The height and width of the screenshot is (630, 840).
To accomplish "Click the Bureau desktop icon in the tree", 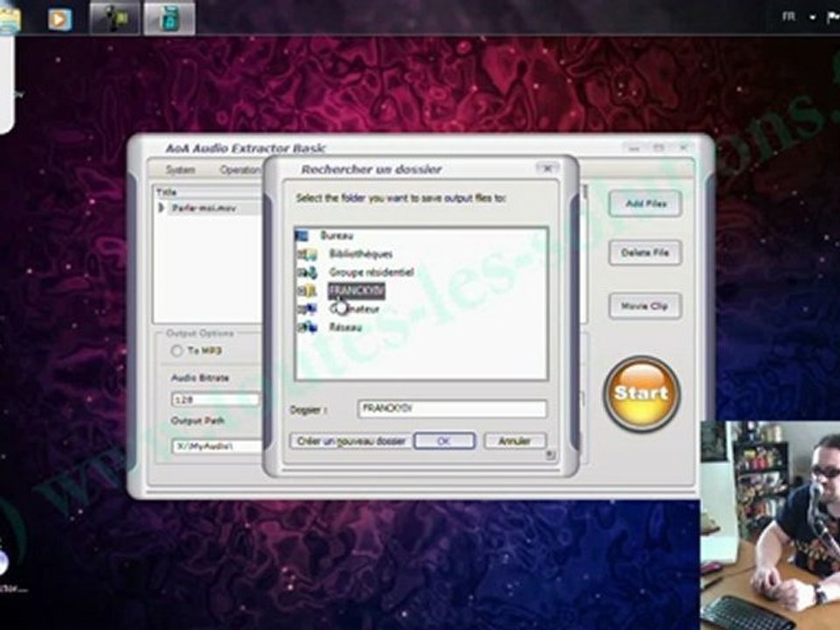I will coord(302,235).
